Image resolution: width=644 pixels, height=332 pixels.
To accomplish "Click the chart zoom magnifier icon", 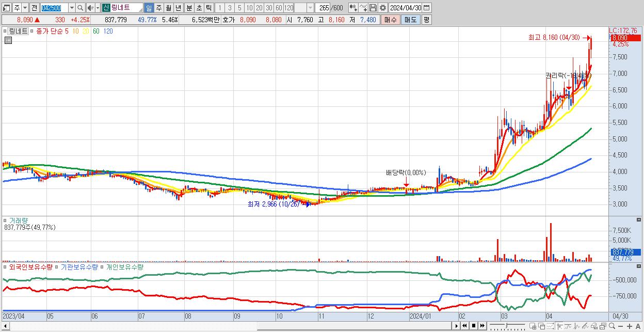I will point(612,326).
